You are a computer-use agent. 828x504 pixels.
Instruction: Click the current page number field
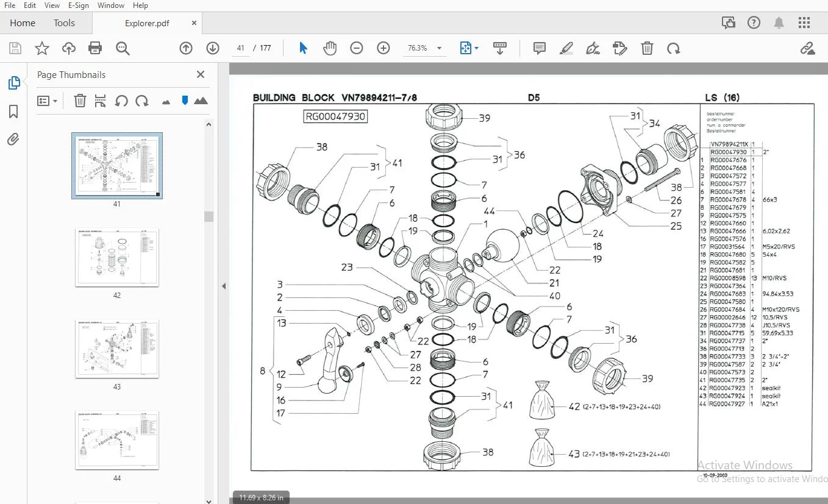[x=240, y=48]
